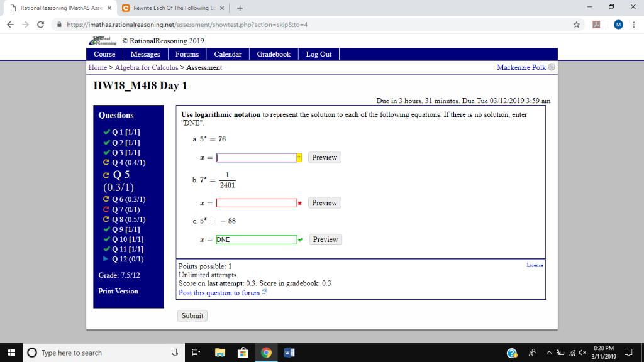Click the Submit button
The width and height of the screenshot is (644, 362).
click(192, 315)
